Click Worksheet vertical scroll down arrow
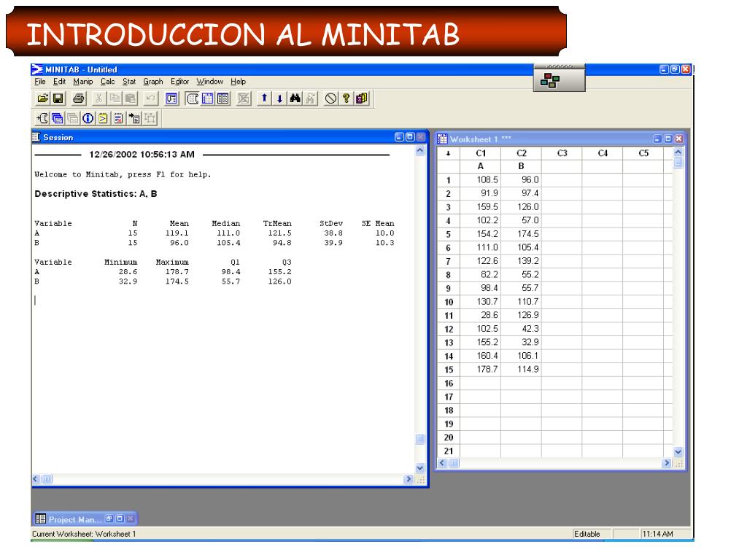This screenshot has height=560, width=747. point(678,451)
